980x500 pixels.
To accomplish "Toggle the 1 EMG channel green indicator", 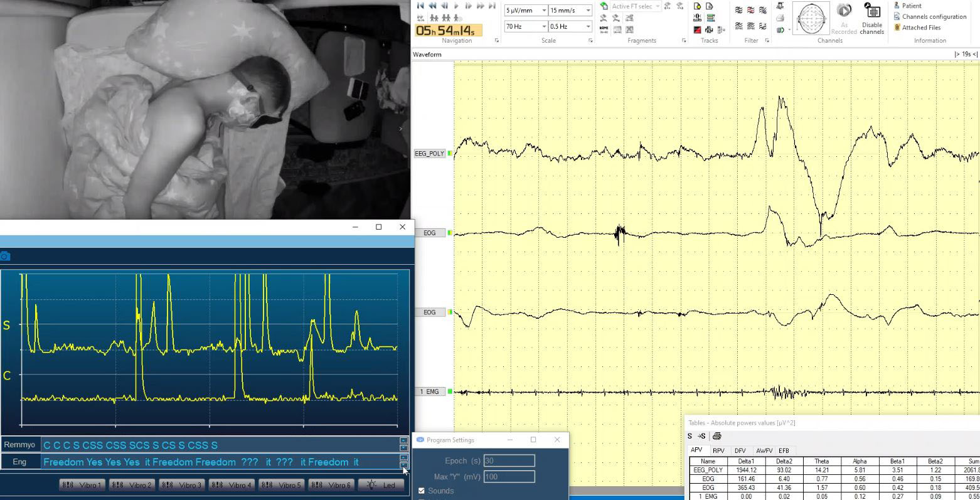I will click(450, 391).
